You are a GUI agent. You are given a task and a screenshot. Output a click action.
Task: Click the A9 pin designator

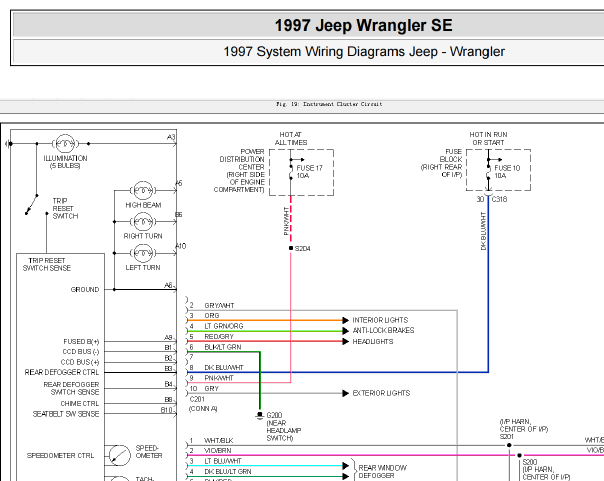tap(168, 337)
